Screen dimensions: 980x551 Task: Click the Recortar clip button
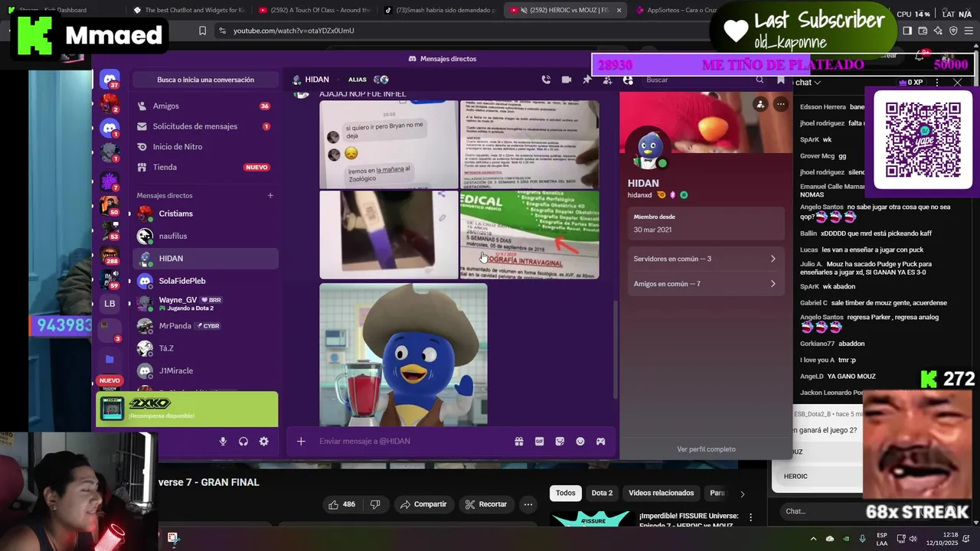[486, 504]
